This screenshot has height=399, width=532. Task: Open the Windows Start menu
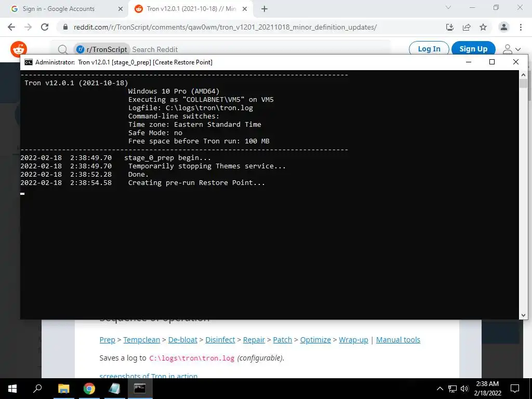pyautogui.click(x=12, y=389)
